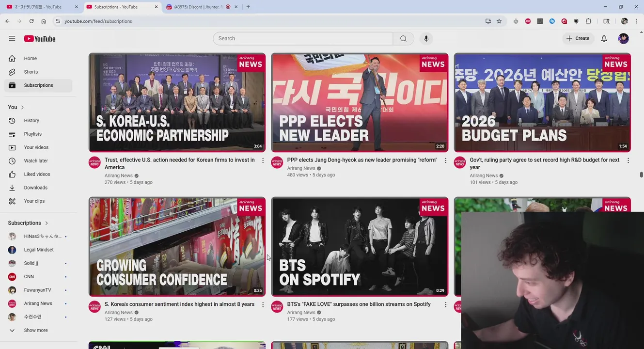644x349 pixels.
Task: Click Arirang avatar beside BTS video
Action: [x=277, y=307]
